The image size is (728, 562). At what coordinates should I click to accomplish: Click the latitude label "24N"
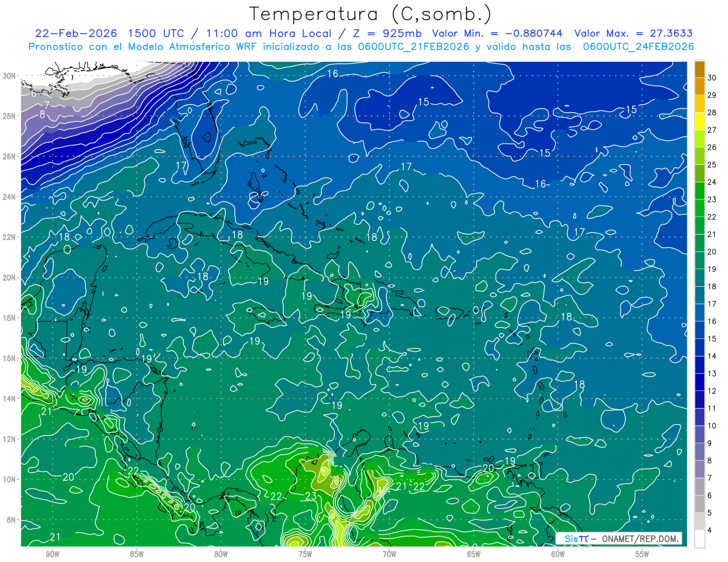point(10,197)
